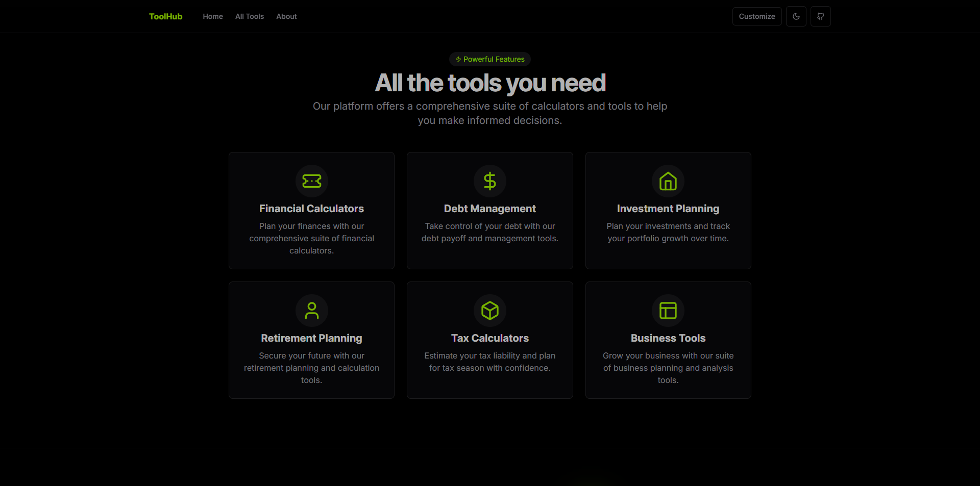Click the dollar sign icon above Debt Management
980x486 pixels.
489,181
